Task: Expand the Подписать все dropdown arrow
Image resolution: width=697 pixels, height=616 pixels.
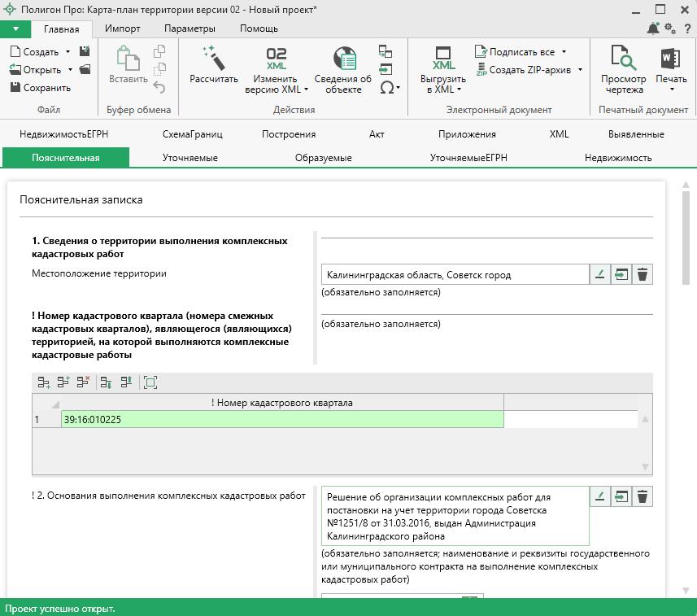Action: pos(564,52)
